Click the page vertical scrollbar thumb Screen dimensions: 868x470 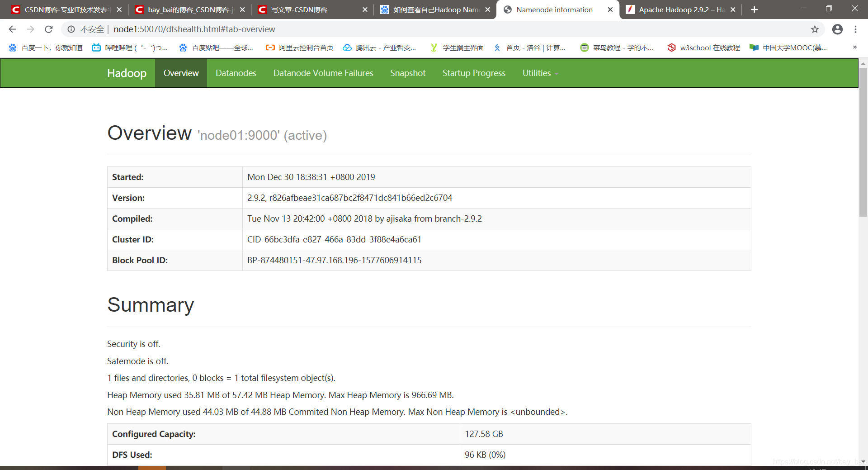pyautogui.click(x=863, y=142)
